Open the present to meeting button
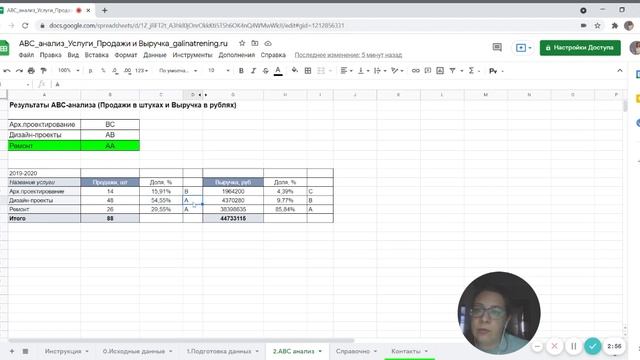The image size is (640, 360). coord(524,48)
